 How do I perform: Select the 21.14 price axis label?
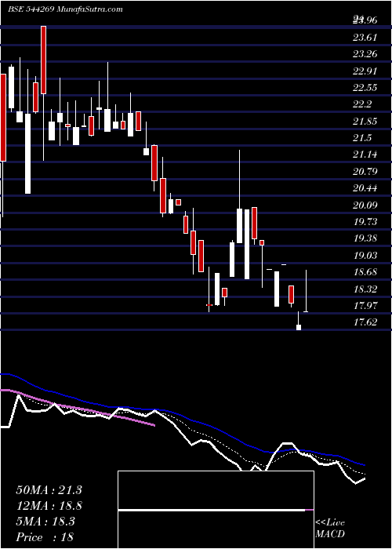[365, 155]
